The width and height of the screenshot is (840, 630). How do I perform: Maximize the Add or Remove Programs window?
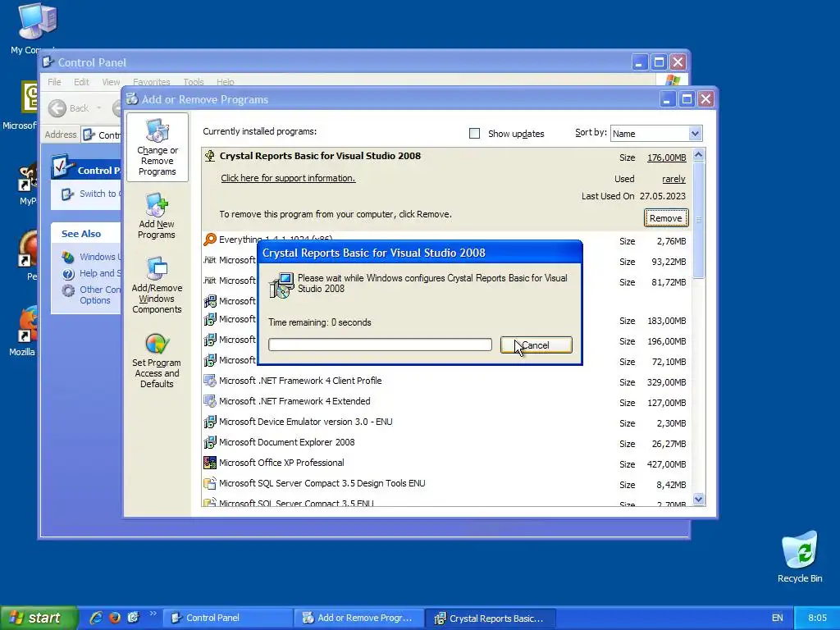[687, 99]
